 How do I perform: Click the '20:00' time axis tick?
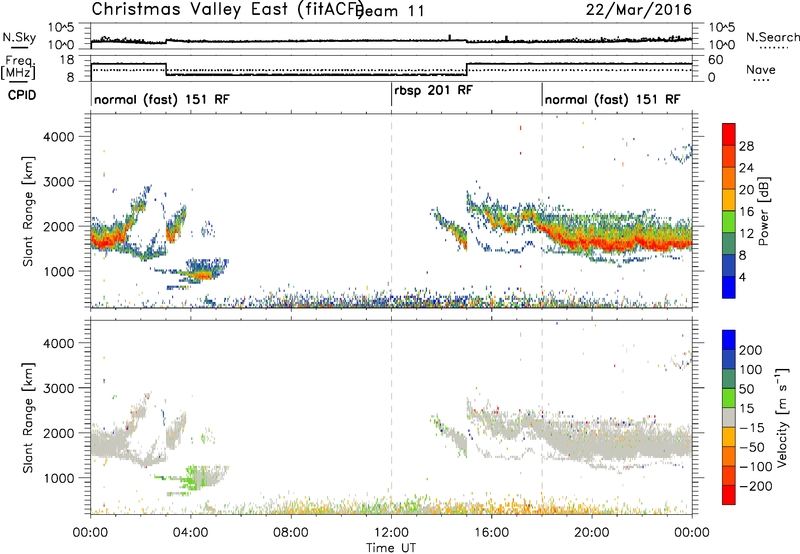coord(592,533)
